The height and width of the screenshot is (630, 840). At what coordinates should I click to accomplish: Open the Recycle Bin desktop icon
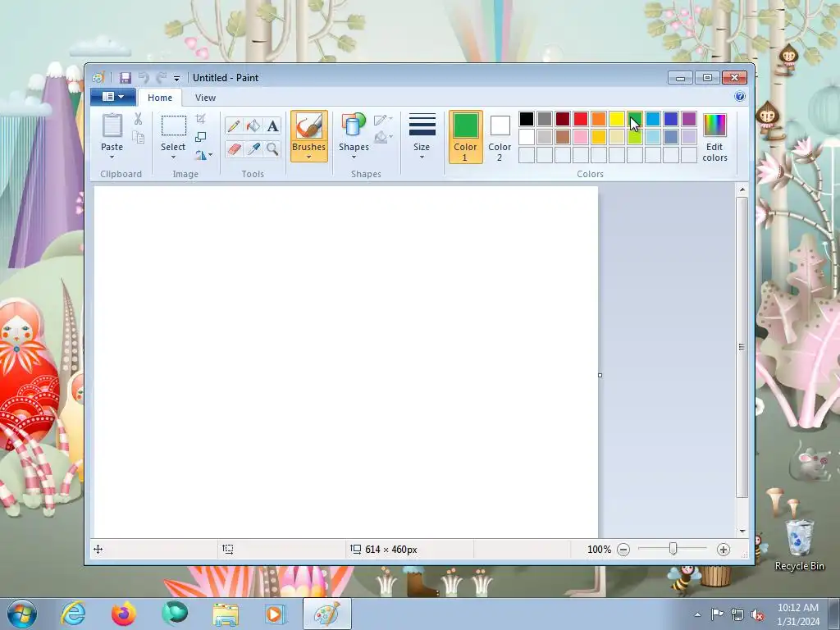tap(799, 544)
